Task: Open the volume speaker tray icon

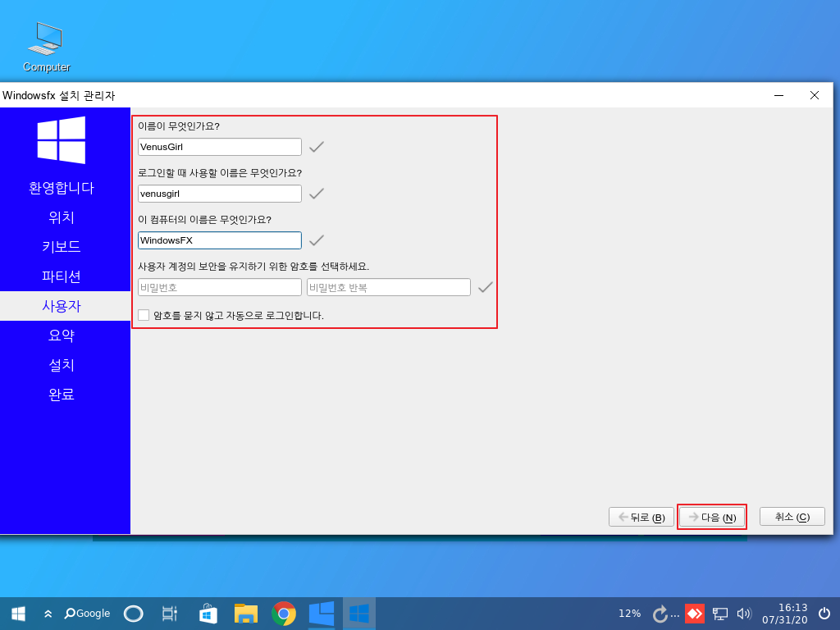Action: coord(744,614)
